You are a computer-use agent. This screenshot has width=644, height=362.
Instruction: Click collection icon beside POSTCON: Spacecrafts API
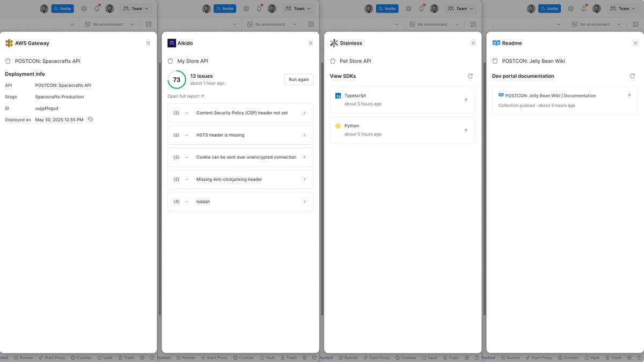click(x=8, y=61)
